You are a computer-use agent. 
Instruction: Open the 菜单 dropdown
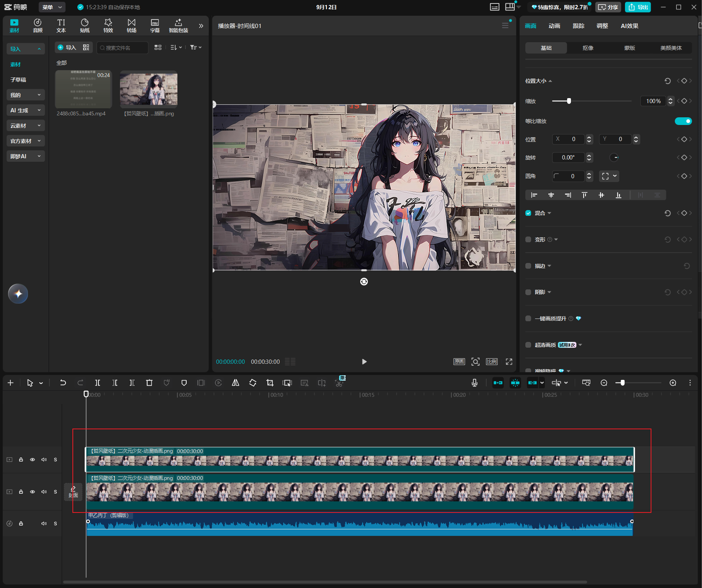coord(52,7)
